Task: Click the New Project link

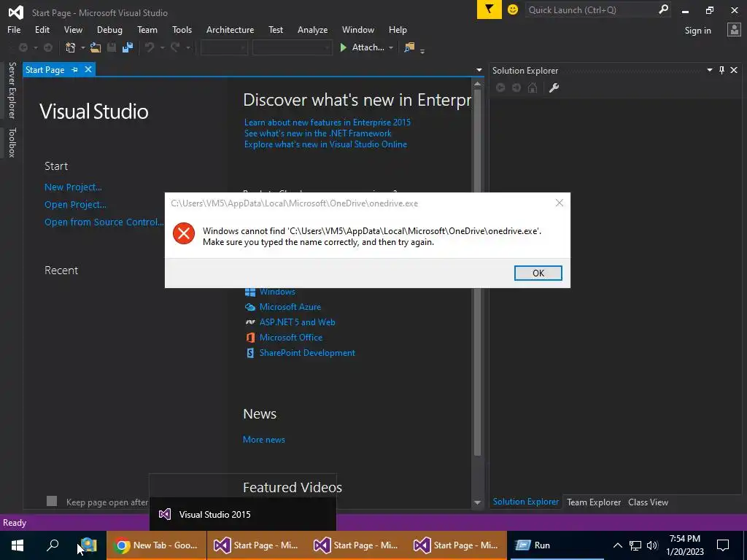Action: [x=73, y=187]
